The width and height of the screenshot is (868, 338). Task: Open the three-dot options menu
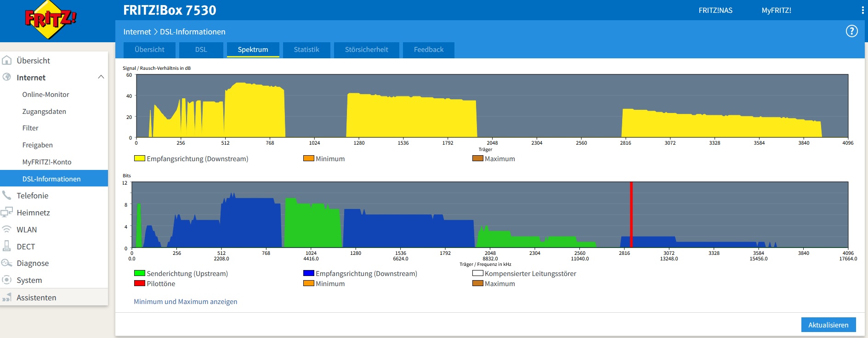point(862,10)
